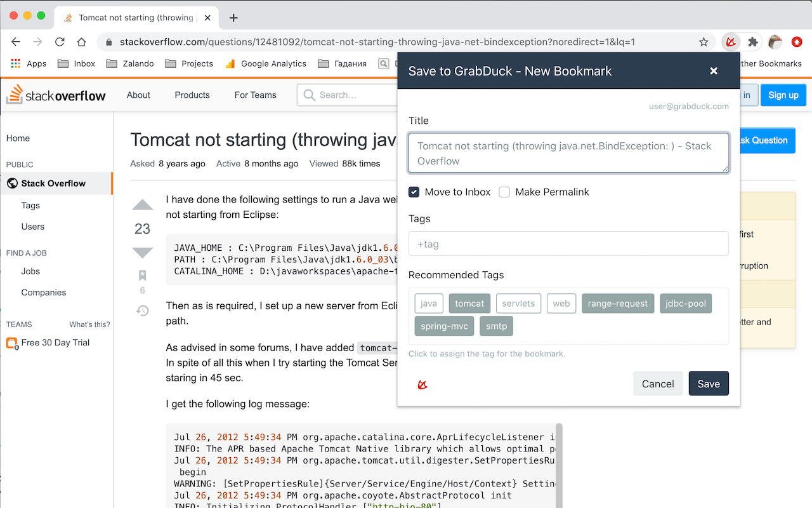
Task: Click the bookmark Title text area
Action: tap(568, 153)
